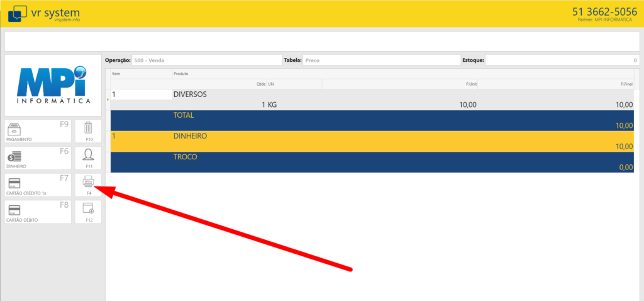Click the TROCO change row

(x=372, y=162)
